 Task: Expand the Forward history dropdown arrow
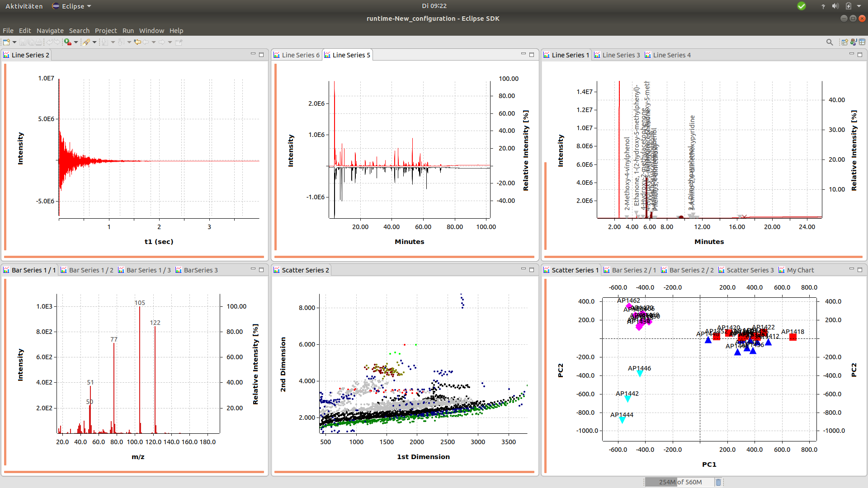click(170, 42)
